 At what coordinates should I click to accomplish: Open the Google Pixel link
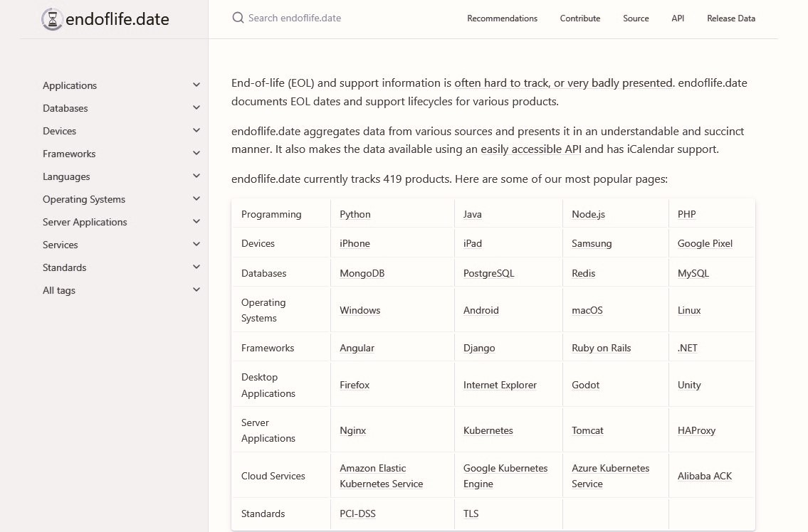pyautogui.click(x=705, y=243)
